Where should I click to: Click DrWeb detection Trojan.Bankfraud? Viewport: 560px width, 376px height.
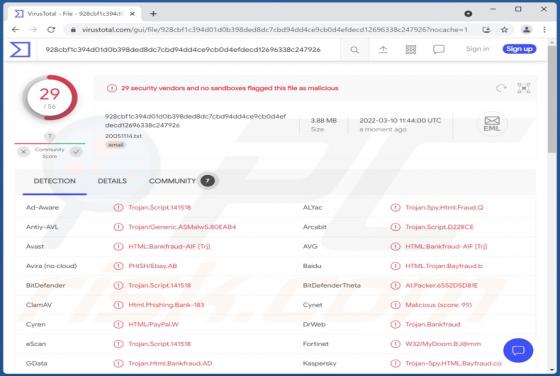click(432, 325)
